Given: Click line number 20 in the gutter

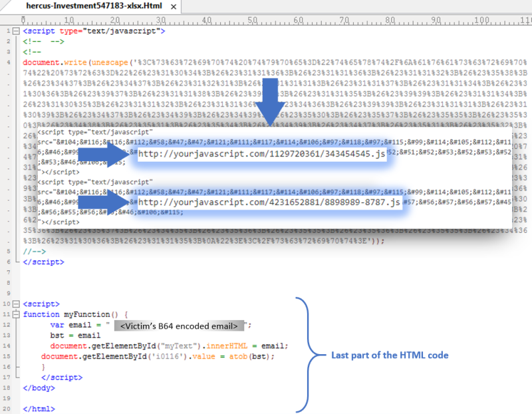Looking at the screenshot, I should (7, 409).
